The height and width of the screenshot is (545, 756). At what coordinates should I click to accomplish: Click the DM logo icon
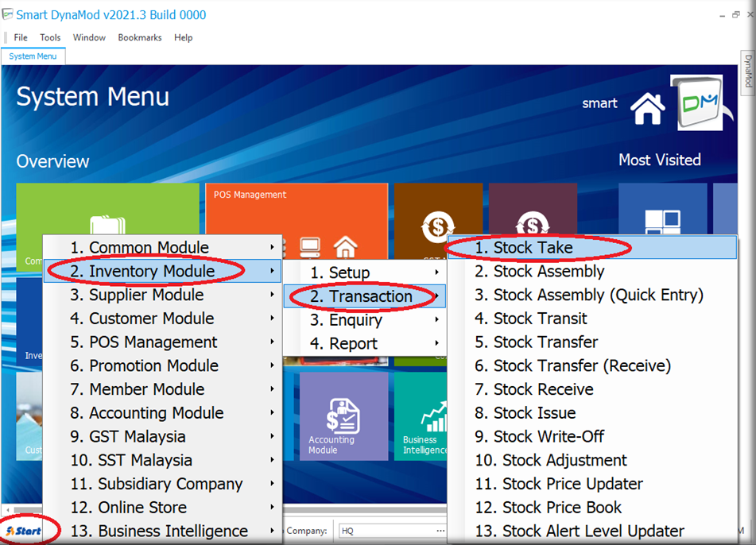pyautogui.click(x=697, y=103)
